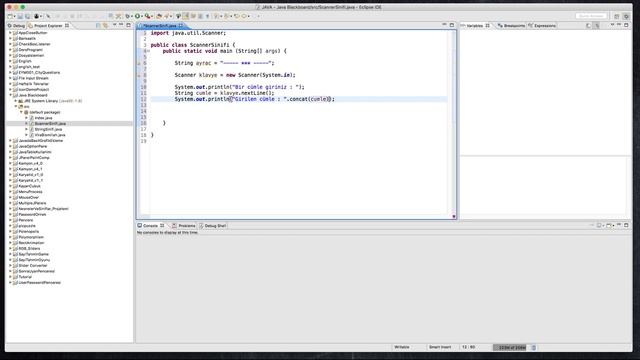Maximize the Project Explorer panel

pyautogui.click(x=129, y=25)
